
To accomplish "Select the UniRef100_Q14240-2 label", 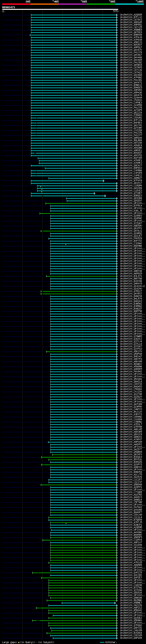I will pos(132,286).
